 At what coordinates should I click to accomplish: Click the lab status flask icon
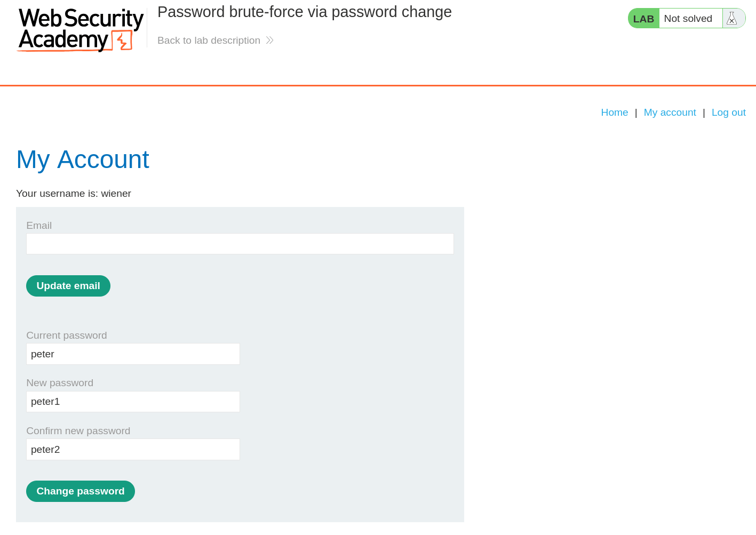731,18
